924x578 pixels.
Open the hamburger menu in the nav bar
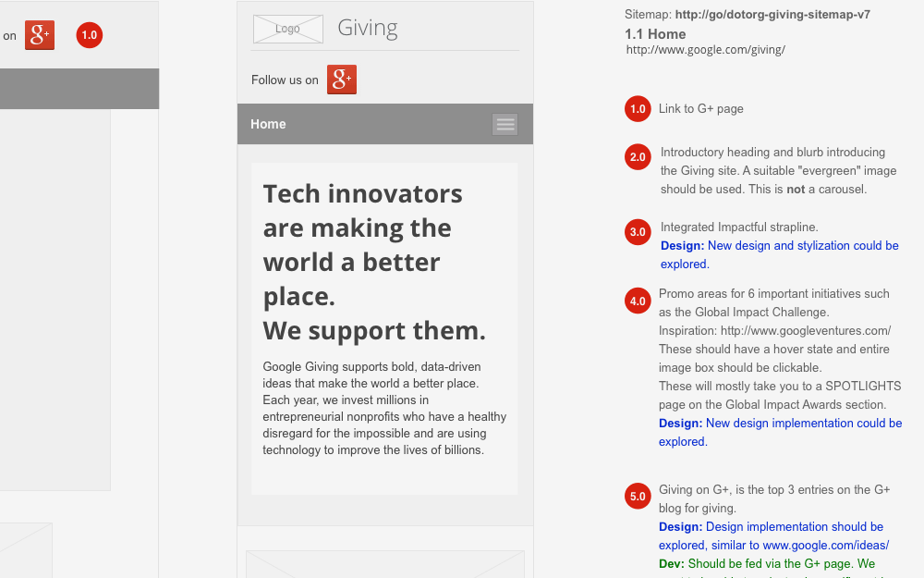(x=505, y=123)
